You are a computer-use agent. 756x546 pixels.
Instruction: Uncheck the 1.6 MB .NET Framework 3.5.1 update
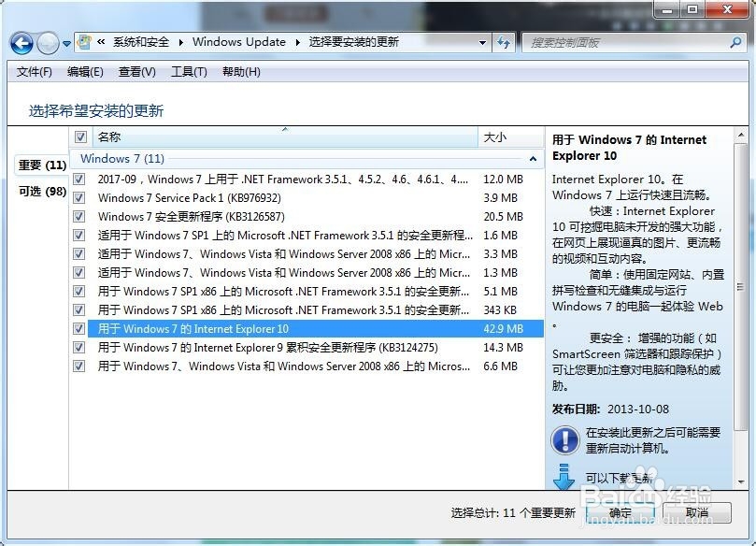coord(79,236)
